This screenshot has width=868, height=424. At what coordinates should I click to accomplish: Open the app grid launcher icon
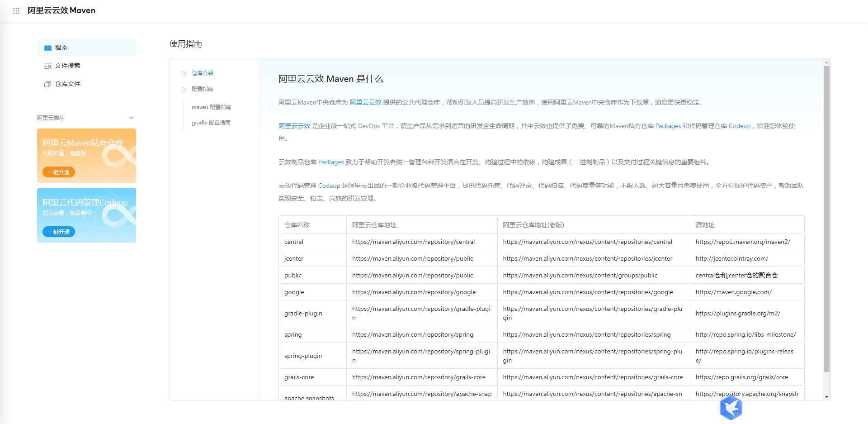tap(16, 10)
